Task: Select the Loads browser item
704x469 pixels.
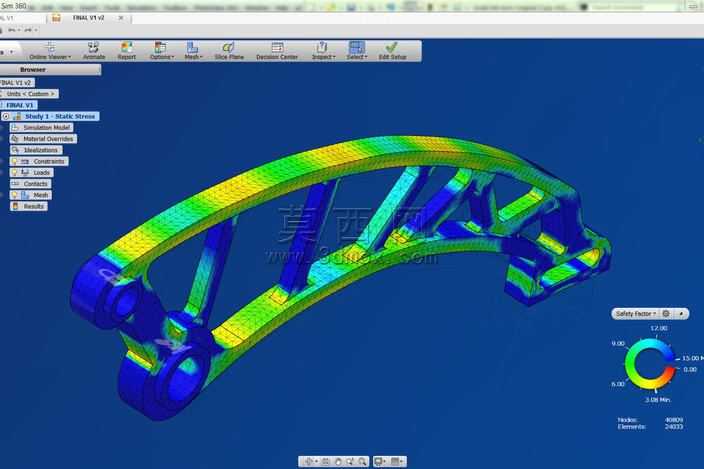Action: 41,172
